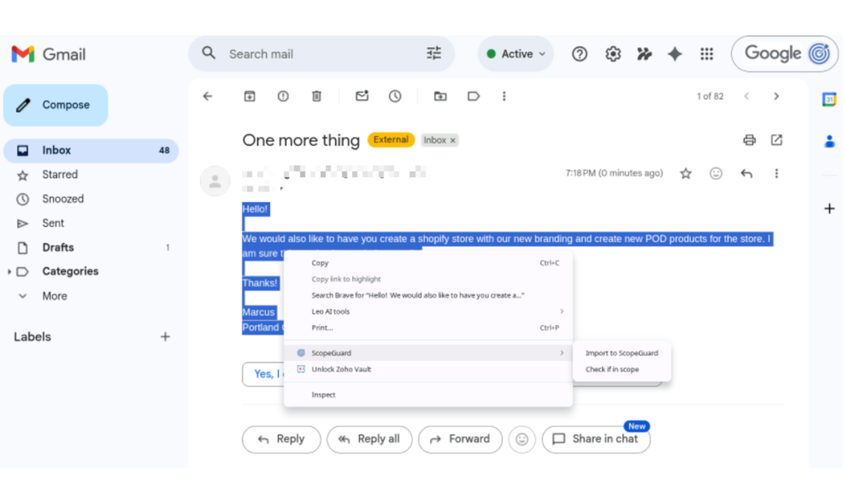Click the Search mail field
Viewport: 843px width, 504px height.
pyautogui.click(x=321, y=54)
